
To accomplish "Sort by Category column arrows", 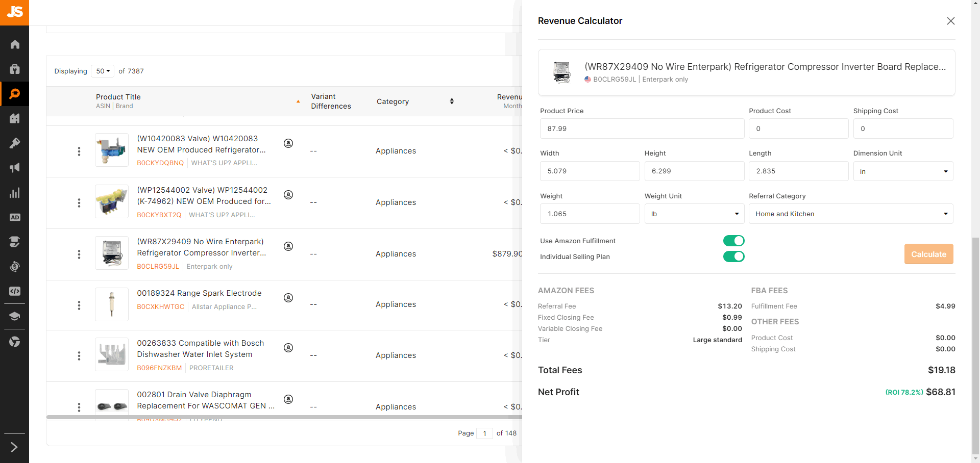I will [452, 101].
